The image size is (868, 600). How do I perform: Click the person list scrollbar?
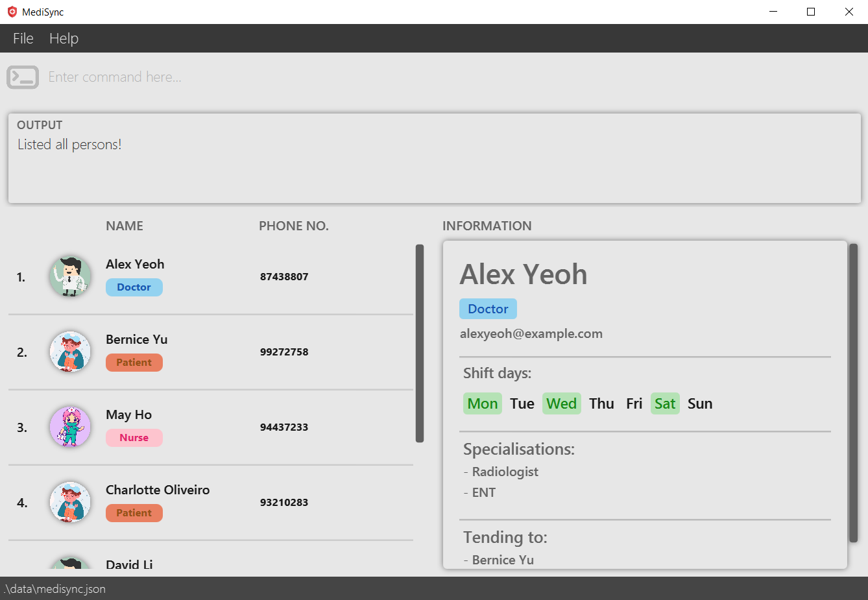420,344
